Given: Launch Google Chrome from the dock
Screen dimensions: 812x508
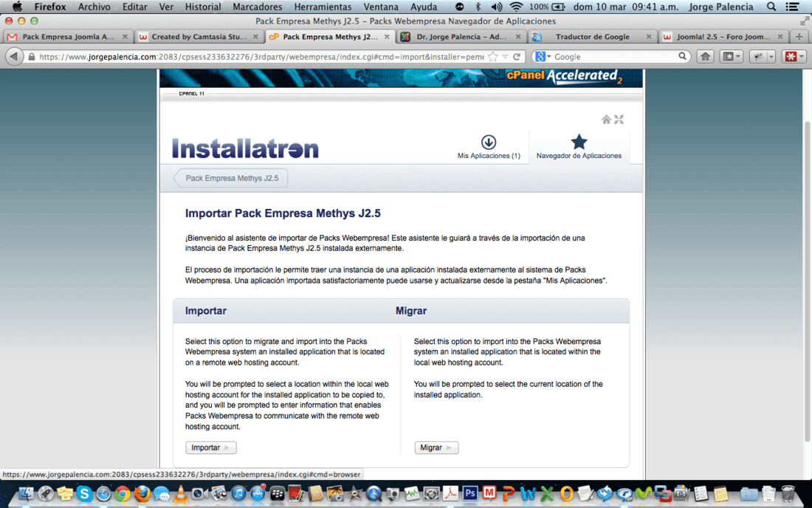Looking at the screenshot, I should click(123, 494).
